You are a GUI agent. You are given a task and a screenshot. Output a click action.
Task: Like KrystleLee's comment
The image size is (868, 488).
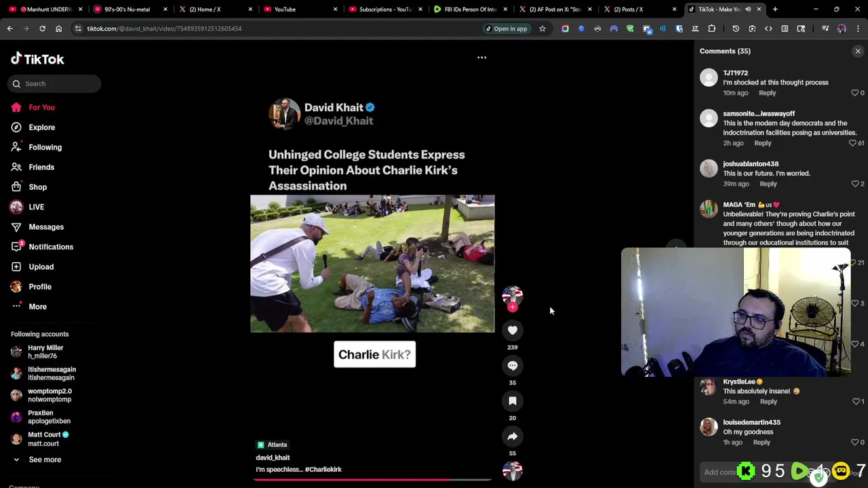pyautogui.click(x=854, y=402)
